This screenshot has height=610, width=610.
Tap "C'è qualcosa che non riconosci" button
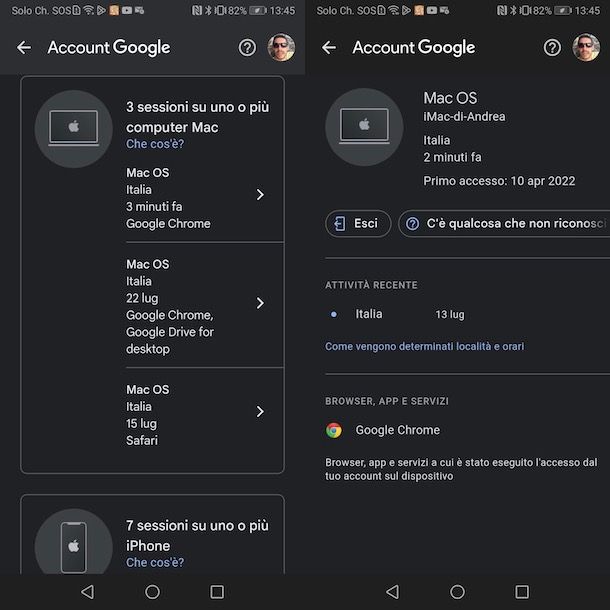point(504,224)
